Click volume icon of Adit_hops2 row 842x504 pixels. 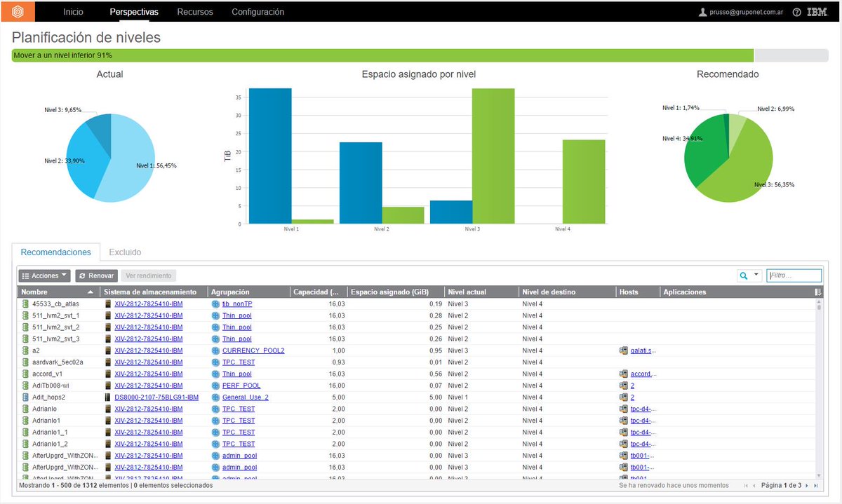point(25,397)
